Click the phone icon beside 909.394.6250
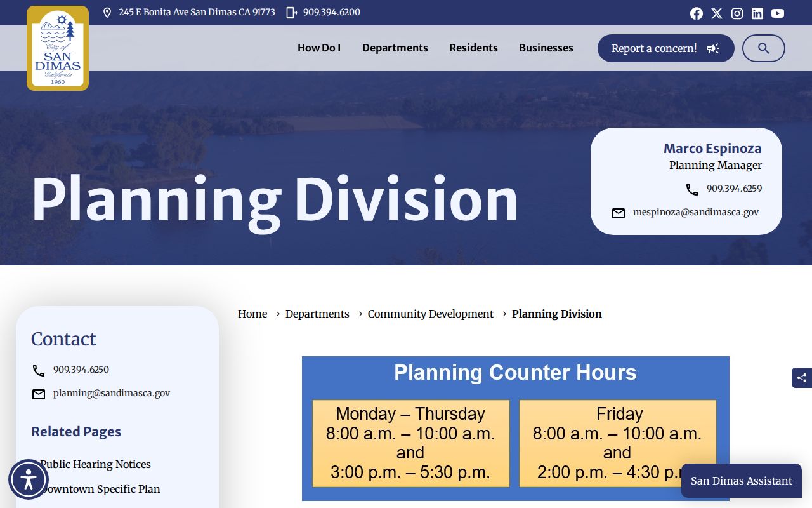Screen dimensions: 812x508 [x=39, y=371]
